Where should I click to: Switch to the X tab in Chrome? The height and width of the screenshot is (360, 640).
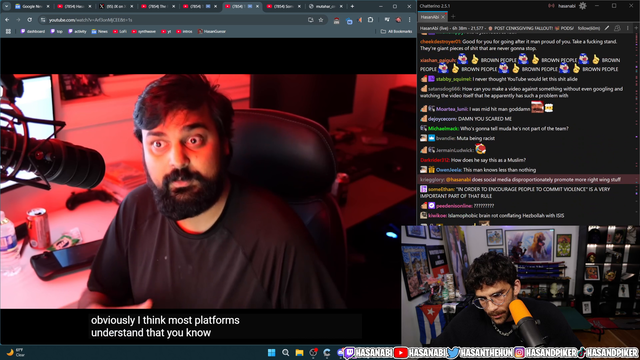pyautogui.click(x=116, y=7)
